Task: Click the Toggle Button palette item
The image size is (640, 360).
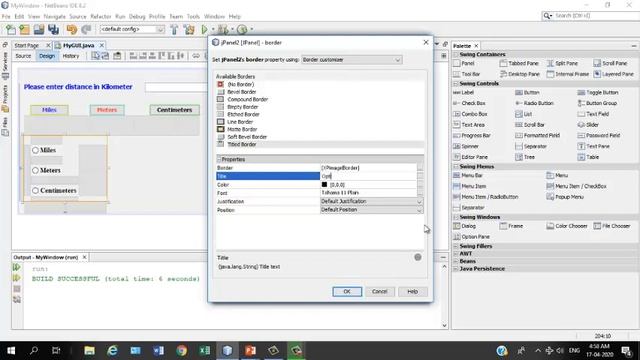Action: 598,93
